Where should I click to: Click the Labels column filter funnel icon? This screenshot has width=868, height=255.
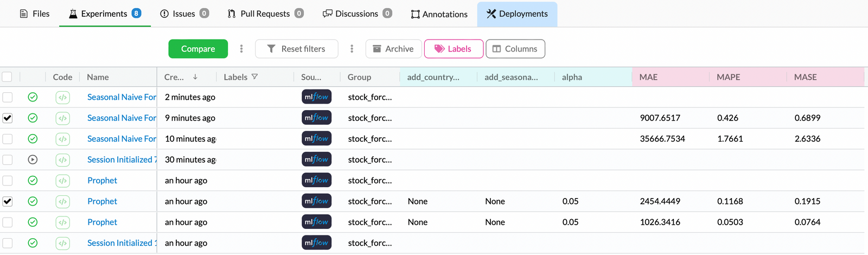[x=254, y=77]
